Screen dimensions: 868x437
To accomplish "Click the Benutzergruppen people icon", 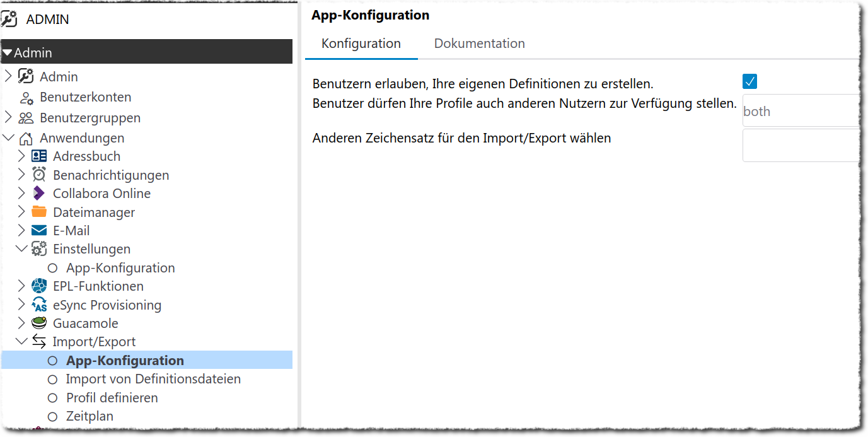I will 26,118.
